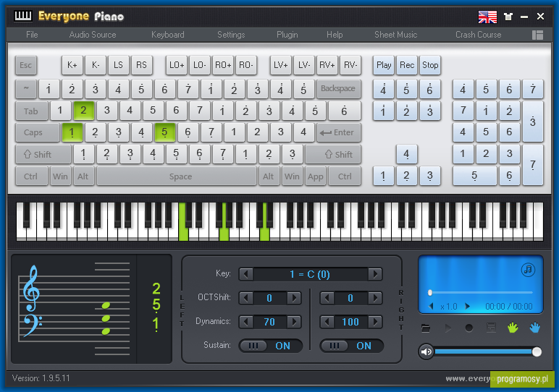Click the Esc key on the virtual keyboard

pyautogui.click(x=25, y=65)
